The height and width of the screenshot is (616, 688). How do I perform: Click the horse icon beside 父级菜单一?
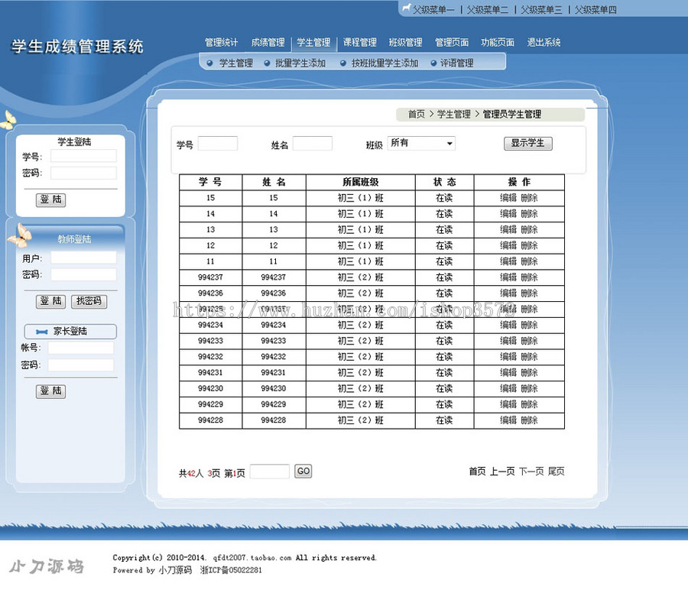click(407, 8)
